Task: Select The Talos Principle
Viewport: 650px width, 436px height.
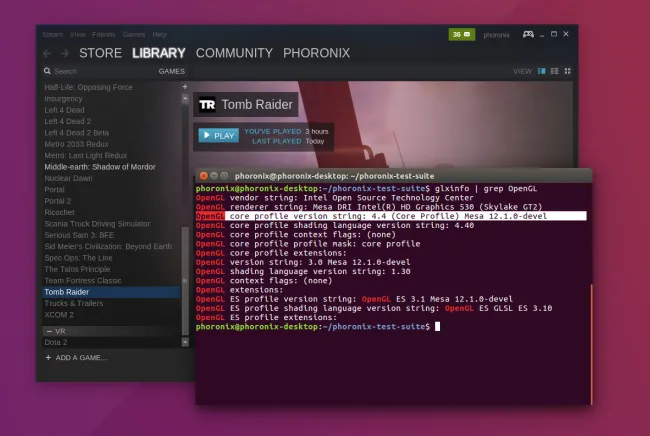Action: (77, 269)
